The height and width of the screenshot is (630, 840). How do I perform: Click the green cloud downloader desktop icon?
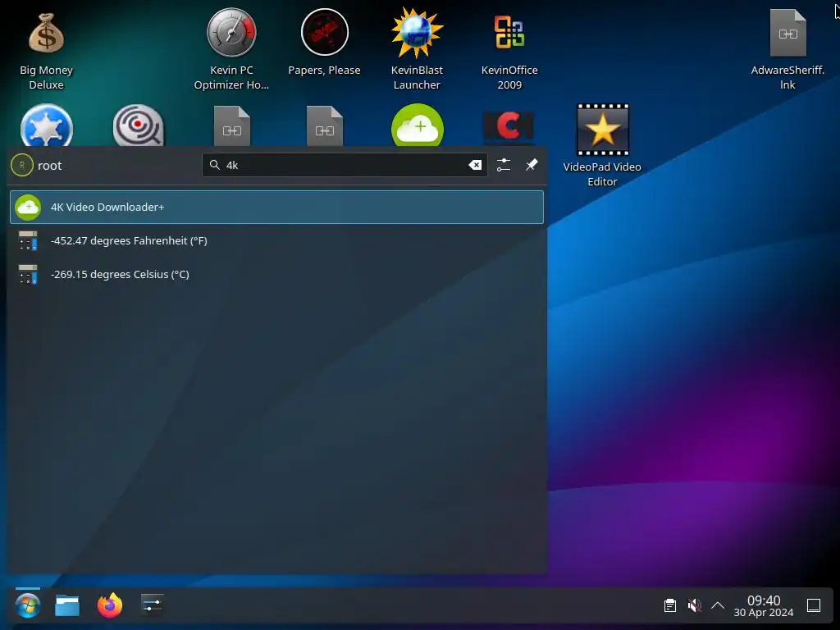418,126
